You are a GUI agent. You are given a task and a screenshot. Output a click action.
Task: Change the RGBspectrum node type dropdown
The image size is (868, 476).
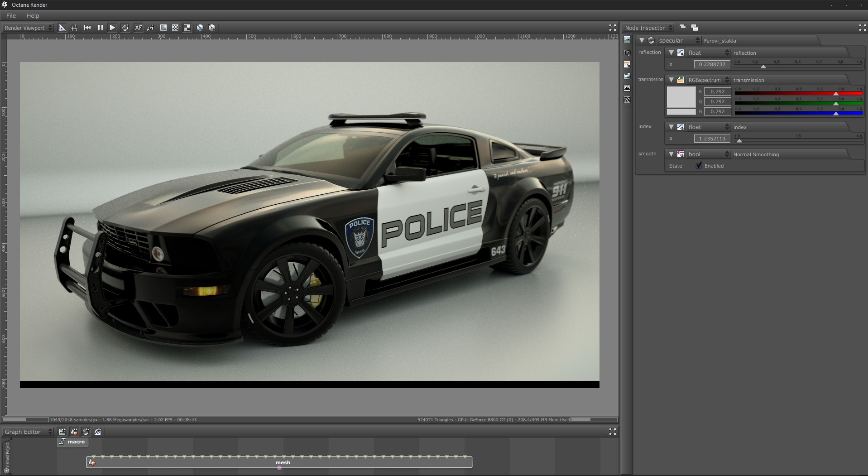click(708, 80)
